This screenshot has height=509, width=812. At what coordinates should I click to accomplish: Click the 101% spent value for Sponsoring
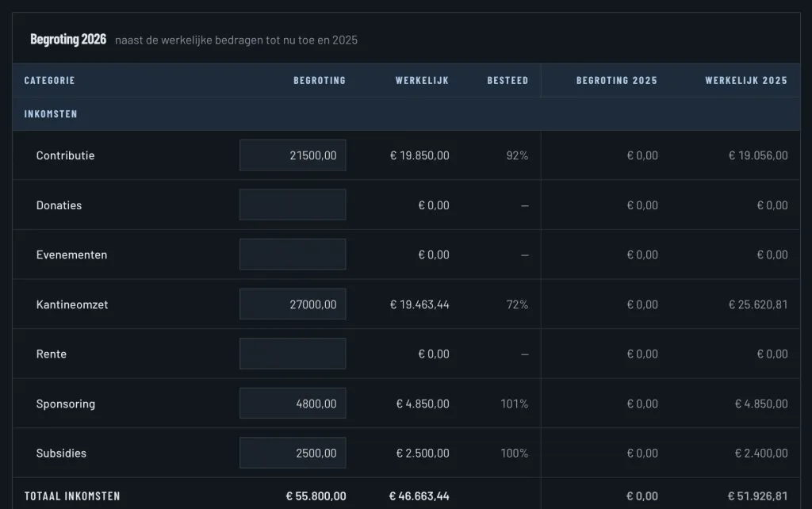[x=514, y=404]
